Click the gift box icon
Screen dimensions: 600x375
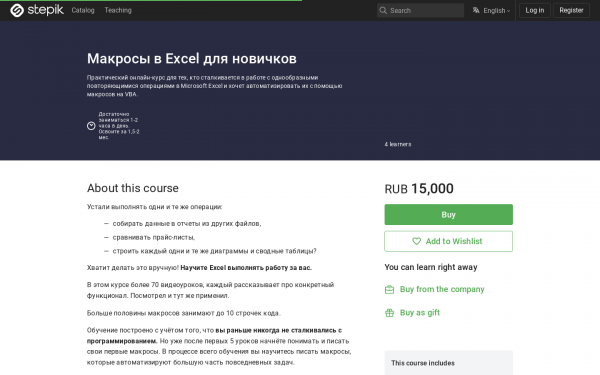[x=389, y=313]
